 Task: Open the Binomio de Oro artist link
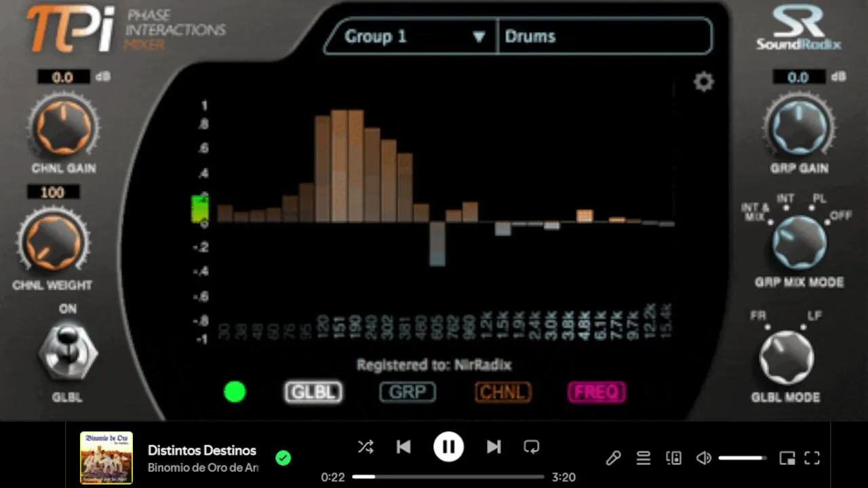point(203,468)
